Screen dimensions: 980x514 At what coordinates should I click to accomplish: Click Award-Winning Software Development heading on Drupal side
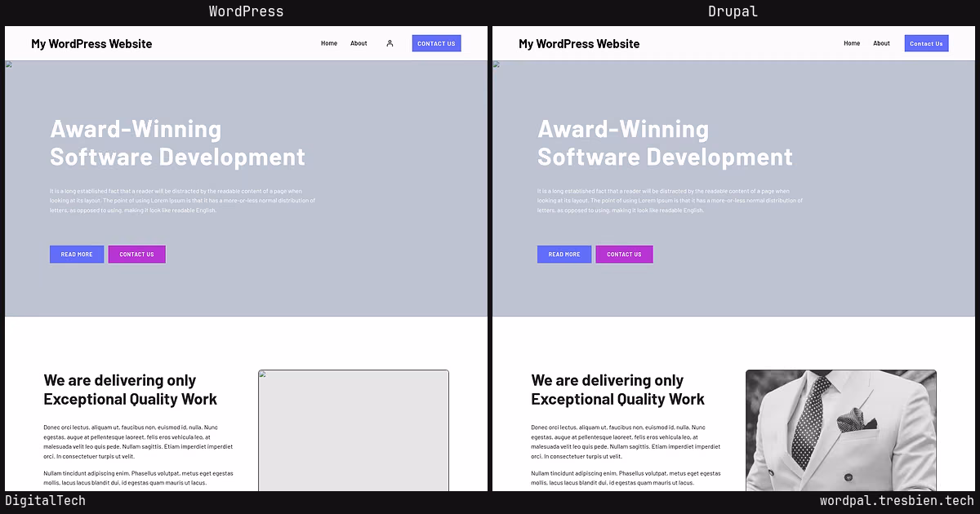pos(665,142)
